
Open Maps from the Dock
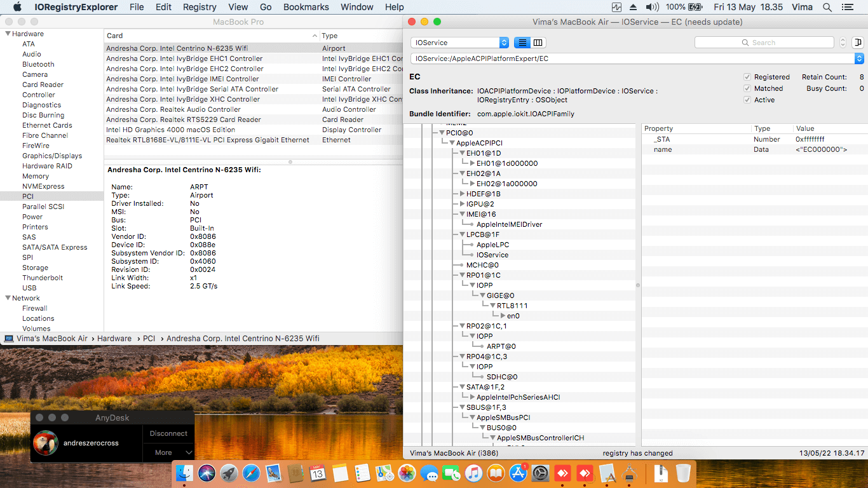[x=385, y=473]
